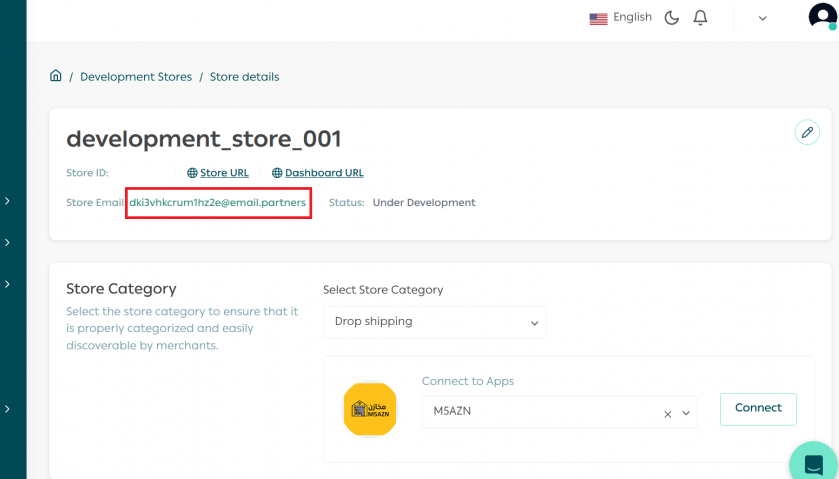Open the Dashboard URL link

point(324,173)
